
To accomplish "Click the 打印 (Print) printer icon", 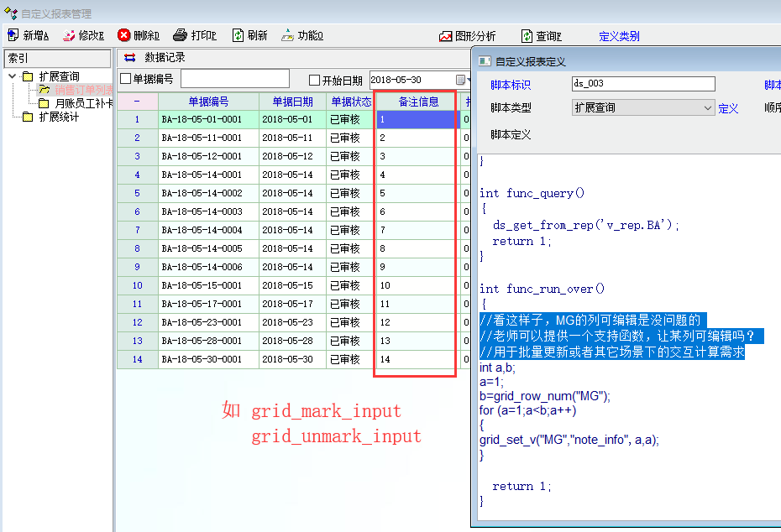I will click(x=180, y=35).
